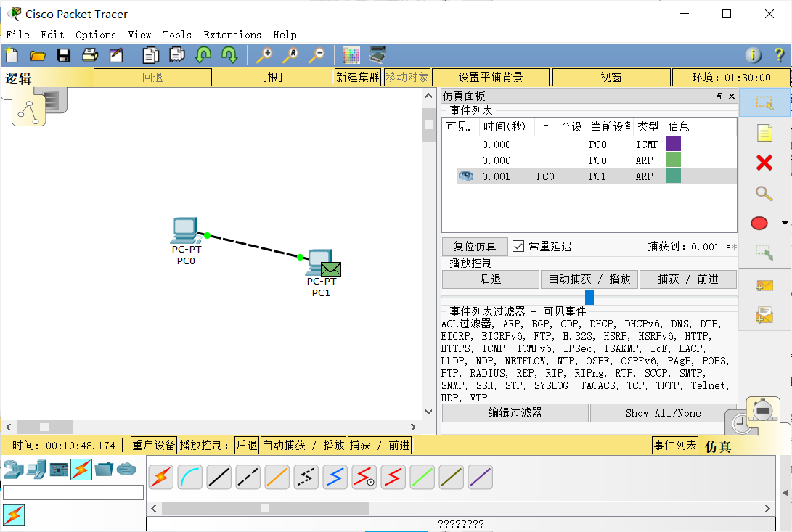
Task: Click the 复位仿真 button
Action: coord(474,246)
